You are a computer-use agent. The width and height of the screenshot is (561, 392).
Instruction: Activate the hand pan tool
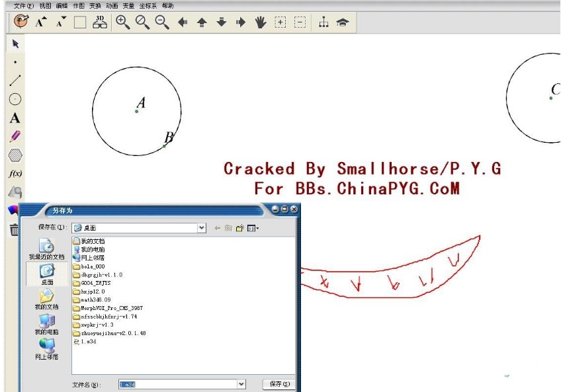click(x=261, y=22)
